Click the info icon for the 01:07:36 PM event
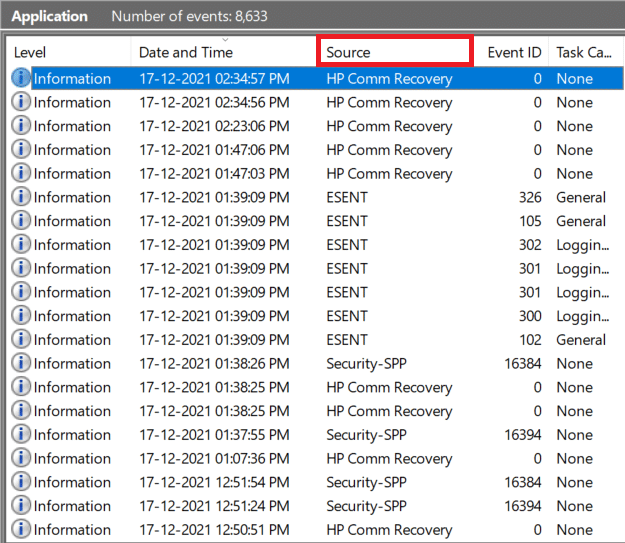 tap(21, 459)
